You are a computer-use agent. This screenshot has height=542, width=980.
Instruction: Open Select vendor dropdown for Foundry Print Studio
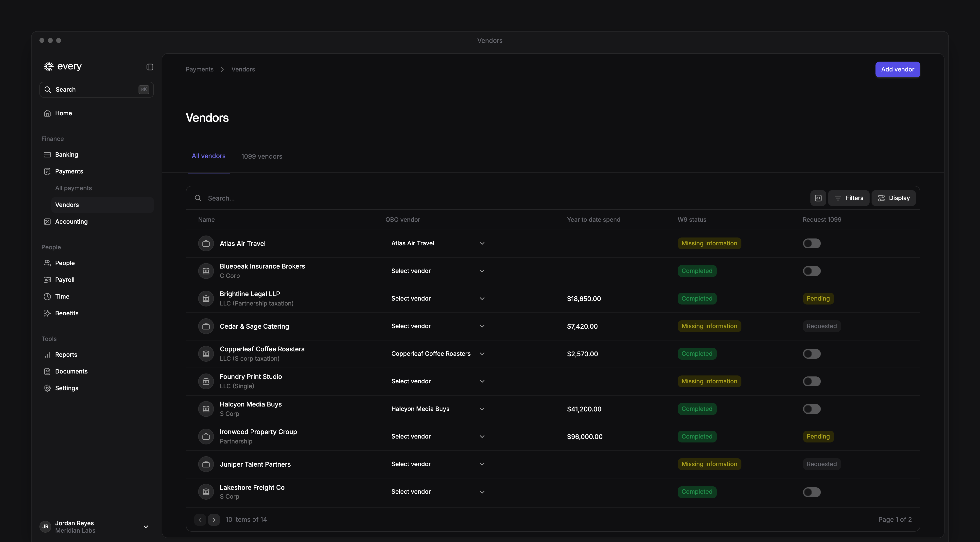(438, 381)
